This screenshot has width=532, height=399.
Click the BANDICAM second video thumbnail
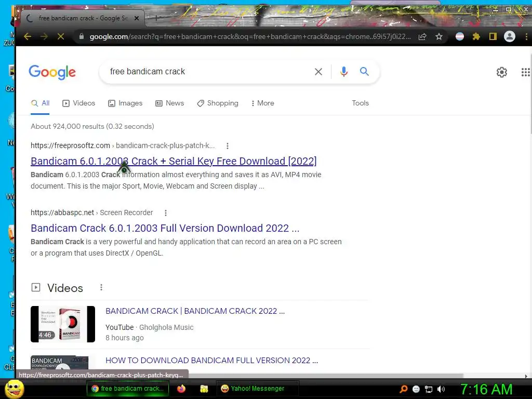tap(59, 363)
